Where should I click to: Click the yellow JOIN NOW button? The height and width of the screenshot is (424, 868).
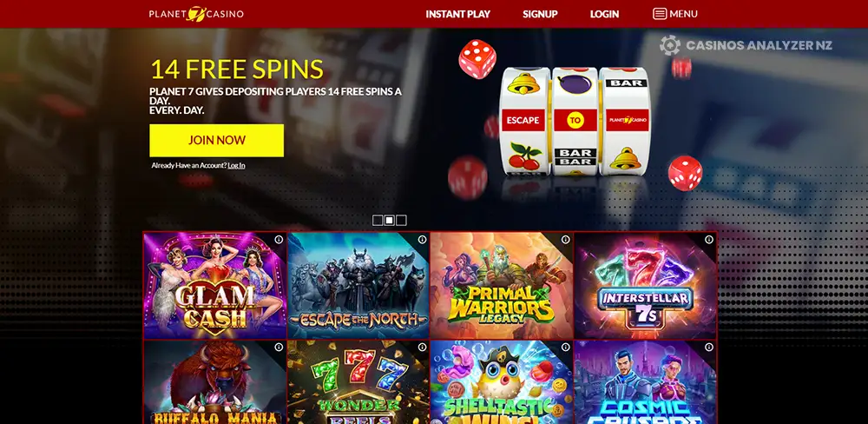216,140
